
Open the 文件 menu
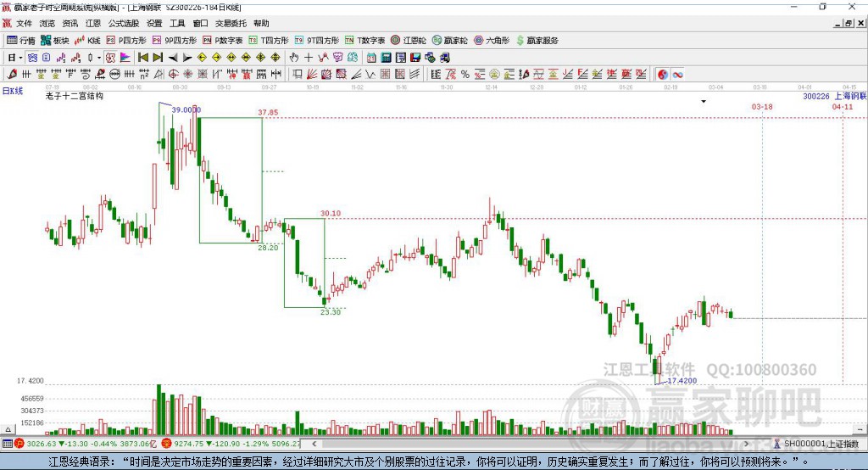(24, 23)
